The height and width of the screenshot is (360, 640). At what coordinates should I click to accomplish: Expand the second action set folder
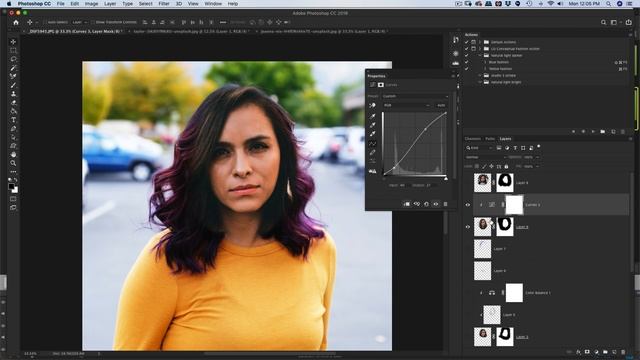click(480, 49)
